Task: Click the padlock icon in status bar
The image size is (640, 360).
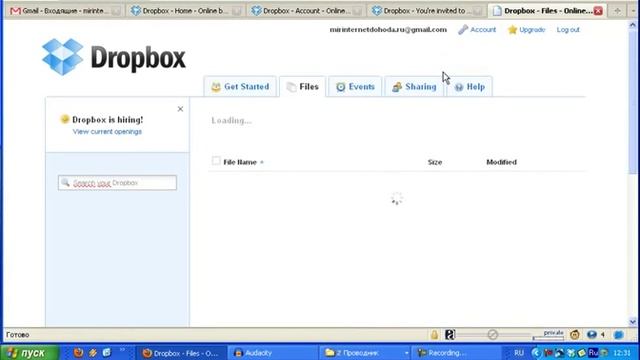Action: click(x=434, y=335)
